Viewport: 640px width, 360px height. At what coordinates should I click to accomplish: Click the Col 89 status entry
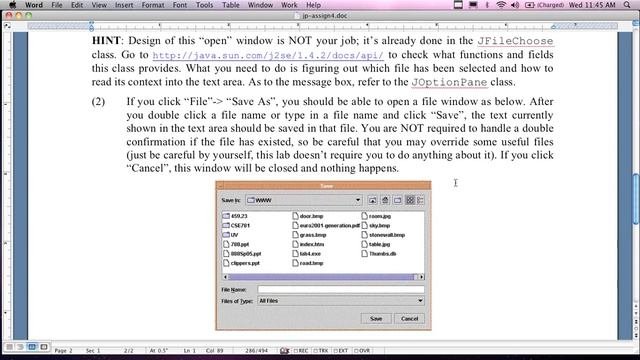click(x=214, y=351)
